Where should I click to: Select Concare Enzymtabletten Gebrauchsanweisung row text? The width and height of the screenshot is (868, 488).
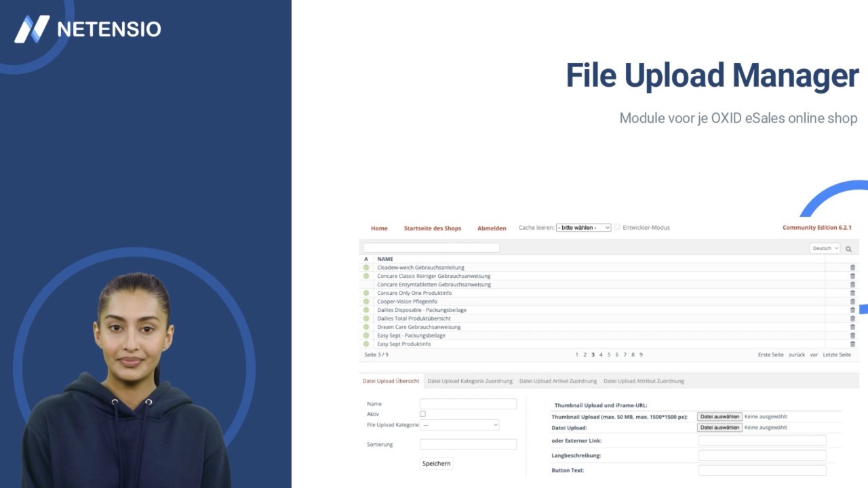pyautogui.click(x=434, y=285)
